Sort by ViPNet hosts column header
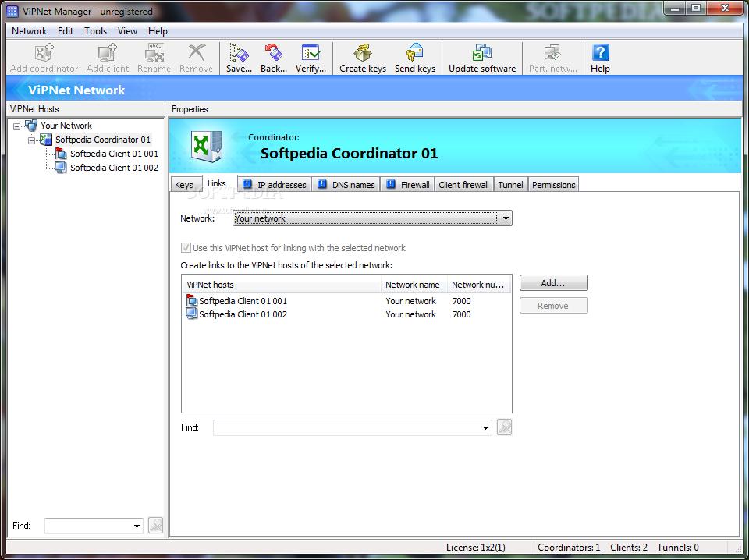 click(282, 285)
